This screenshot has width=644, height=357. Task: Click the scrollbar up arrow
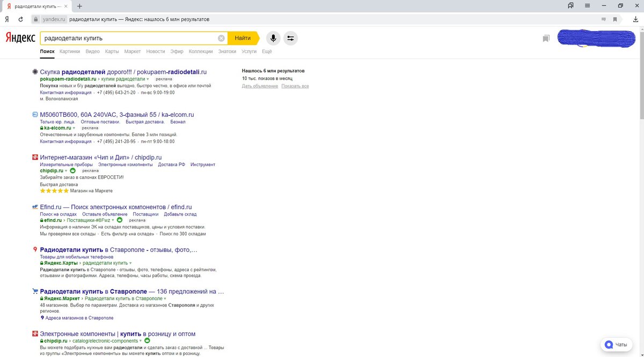[x=641, y=29]
